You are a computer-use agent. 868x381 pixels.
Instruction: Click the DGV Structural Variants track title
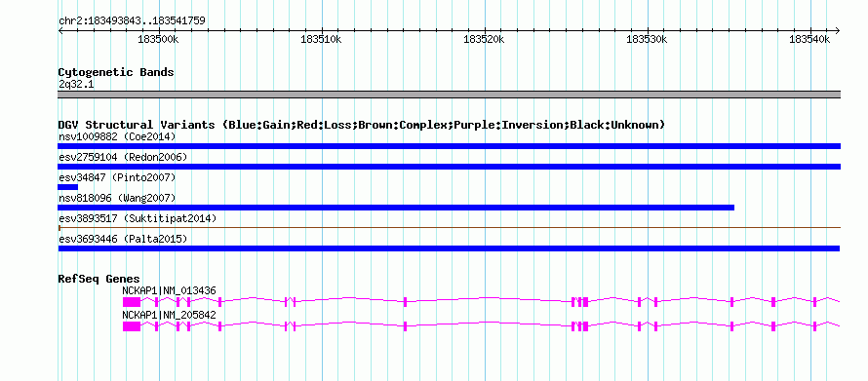tap(361, 125)
